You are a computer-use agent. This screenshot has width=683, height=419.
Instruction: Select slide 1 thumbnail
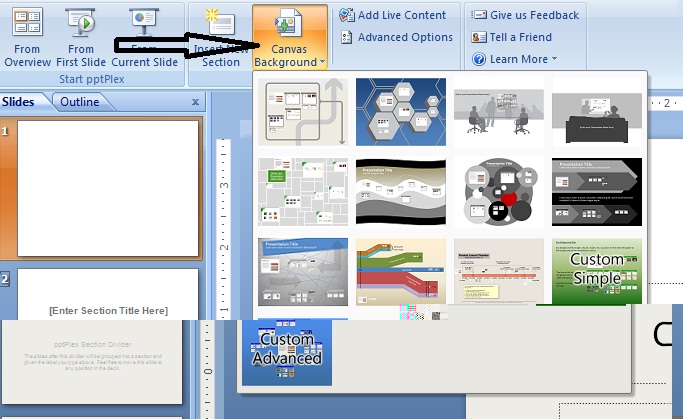(108, 189)
